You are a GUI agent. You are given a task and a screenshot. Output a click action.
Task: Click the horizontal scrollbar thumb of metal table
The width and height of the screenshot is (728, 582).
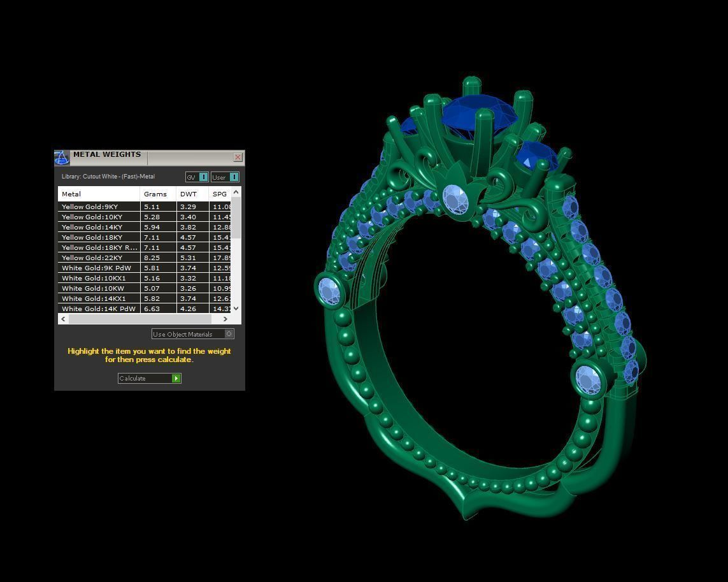(x=139, y=319)
